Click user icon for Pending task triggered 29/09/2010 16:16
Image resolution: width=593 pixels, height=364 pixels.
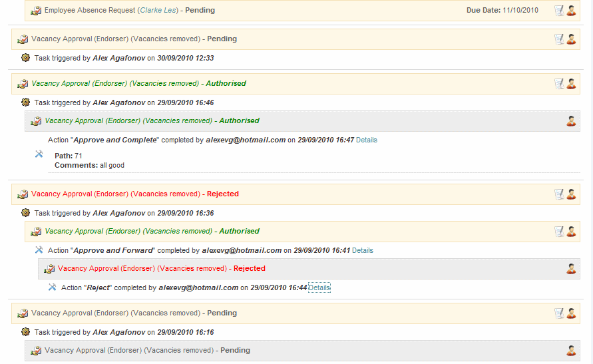click(x=571, y=313)
